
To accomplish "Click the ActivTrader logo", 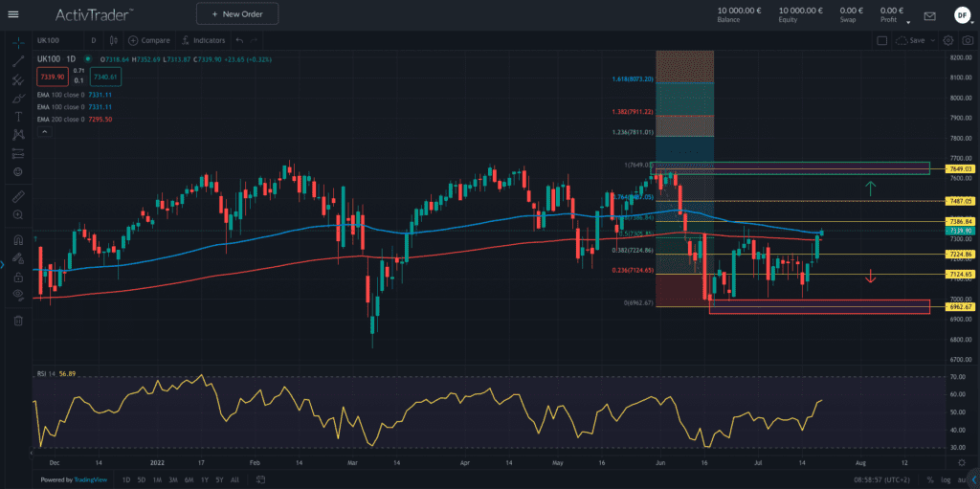I will coord(95,13).
